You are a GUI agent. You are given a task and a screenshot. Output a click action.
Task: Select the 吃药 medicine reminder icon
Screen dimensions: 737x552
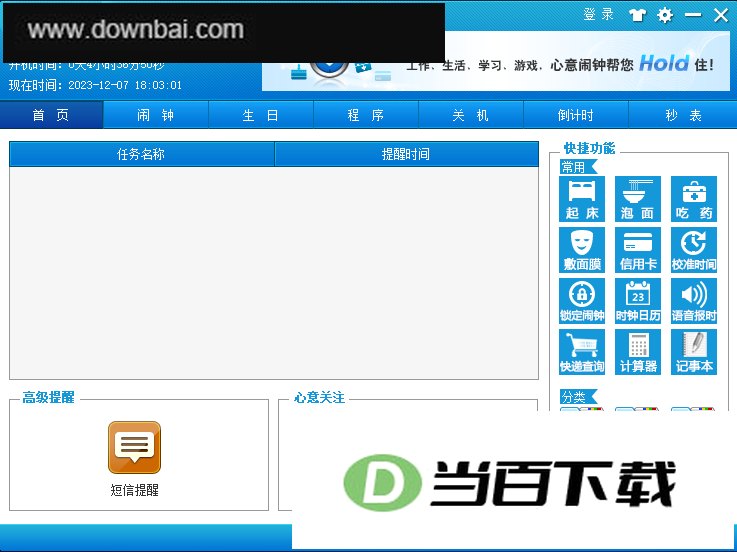pyautogui.click(x=694, y=199)
